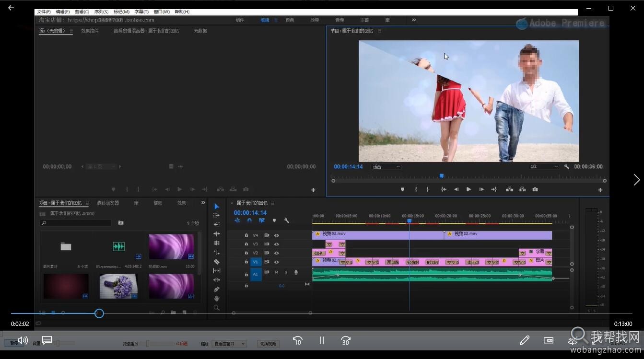Click Lift button in Program Monitor

coord(509,189)
